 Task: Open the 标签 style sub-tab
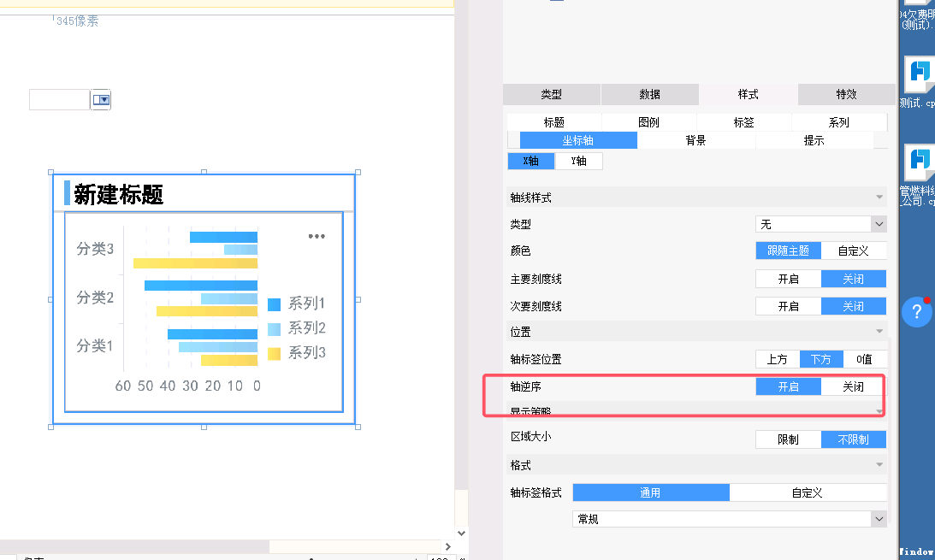tap(743, 122)
